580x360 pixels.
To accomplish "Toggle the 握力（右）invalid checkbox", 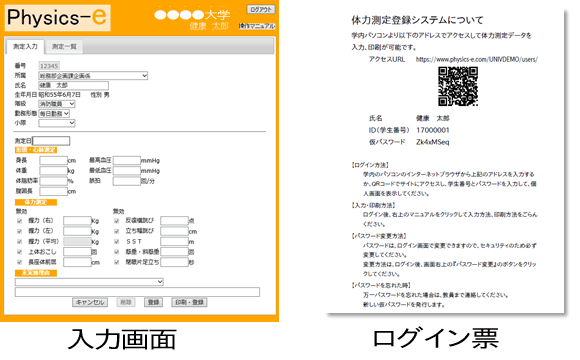I will pos(20,221).
